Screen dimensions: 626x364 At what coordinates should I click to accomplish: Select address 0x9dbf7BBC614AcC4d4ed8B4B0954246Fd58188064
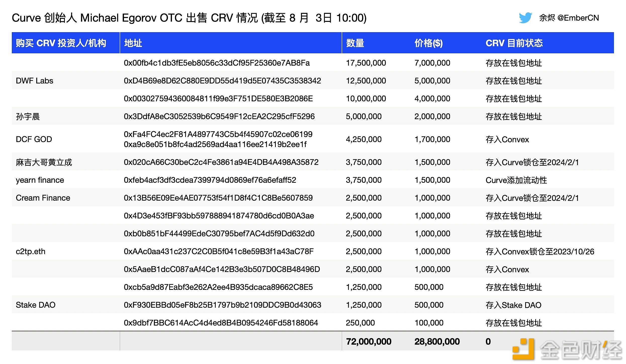point(221,323)
